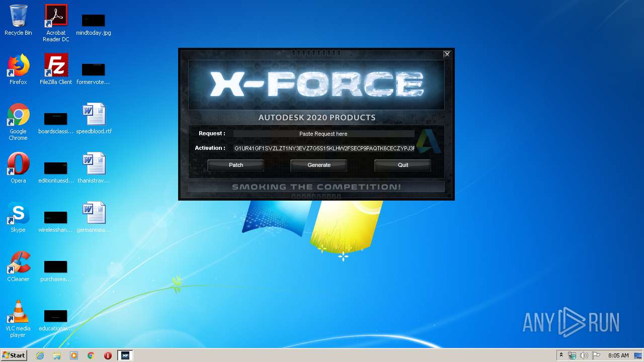Click the 8:05 AM taskbar clock
Screen dimensions: 644x362
[x=618, y=355]
